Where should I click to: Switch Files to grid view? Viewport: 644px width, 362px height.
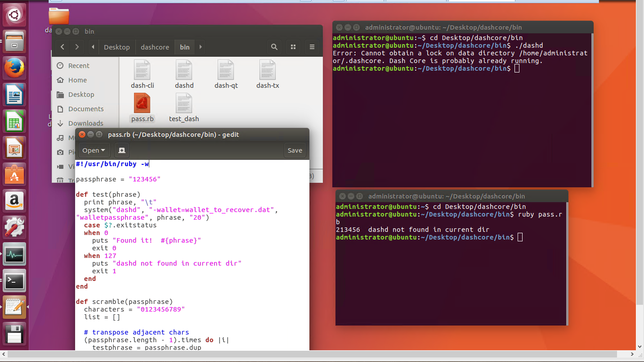[x=293, y=47]
